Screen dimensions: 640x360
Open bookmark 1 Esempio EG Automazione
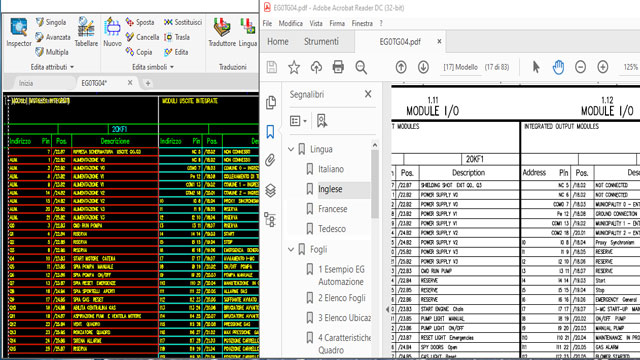[341, 276]
